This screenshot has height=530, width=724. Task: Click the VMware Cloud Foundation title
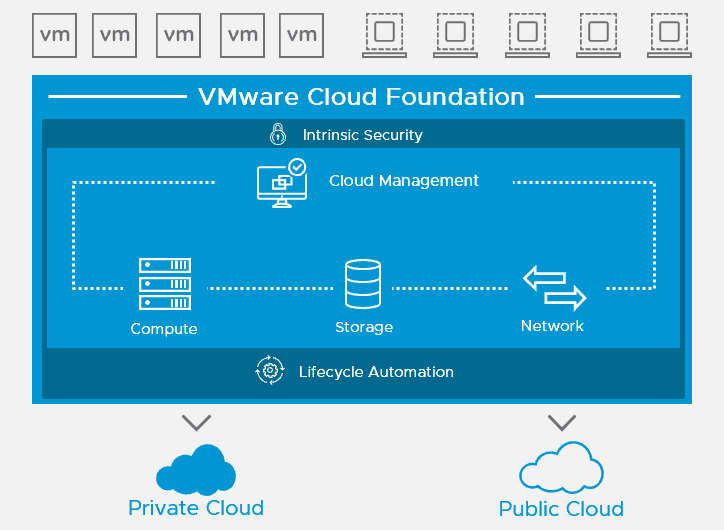[x=362, y=97]
